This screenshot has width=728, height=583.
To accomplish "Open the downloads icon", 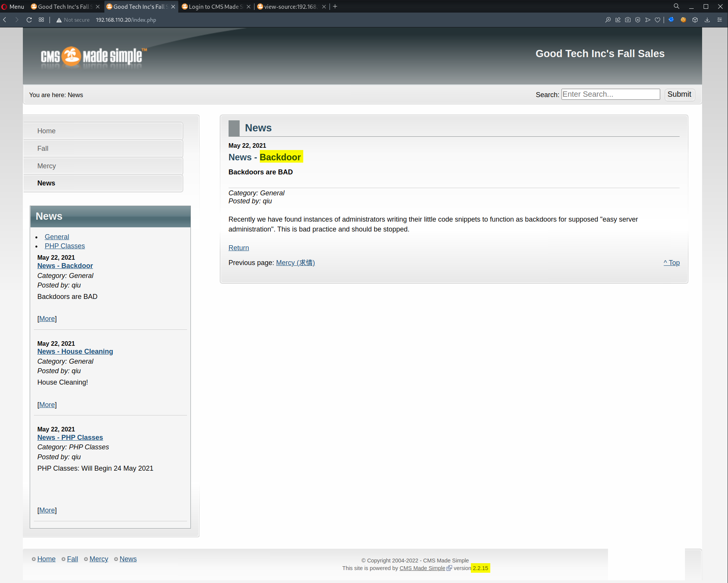I will 707,20.
